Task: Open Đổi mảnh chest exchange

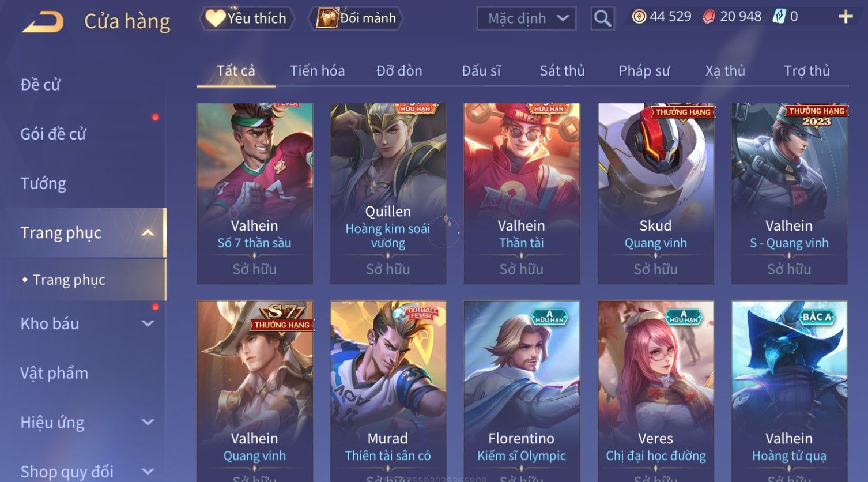Action: click(x=356, y=18)
